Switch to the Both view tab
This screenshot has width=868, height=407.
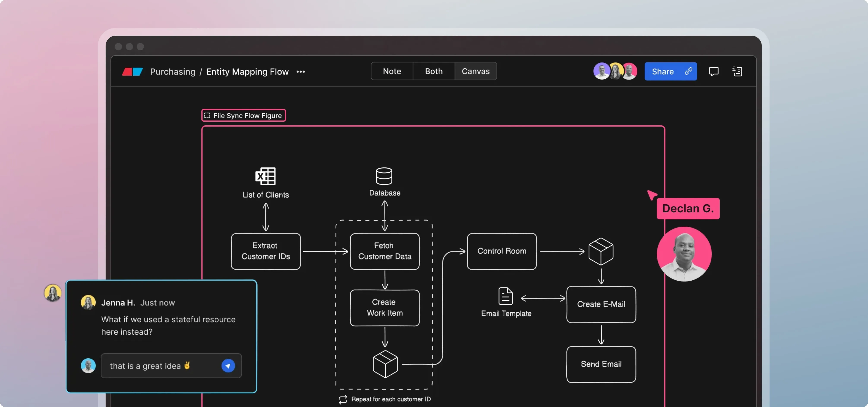click(x=434, y=71)
